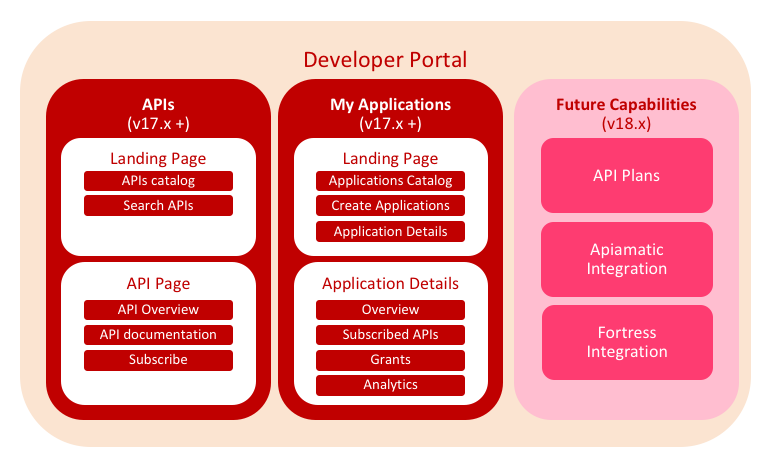This screenshot has height=464, width=771.
Task: Open the Applications Catalog box
Action: click(390, 181)
